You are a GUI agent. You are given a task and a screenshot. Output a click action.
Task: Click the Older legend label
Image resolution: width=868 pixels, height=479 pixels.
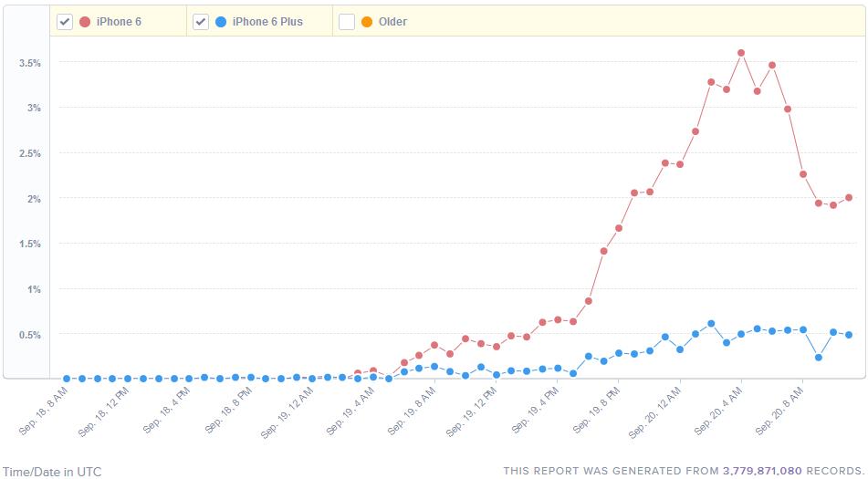pyautogui.click(x=392, y=22)
